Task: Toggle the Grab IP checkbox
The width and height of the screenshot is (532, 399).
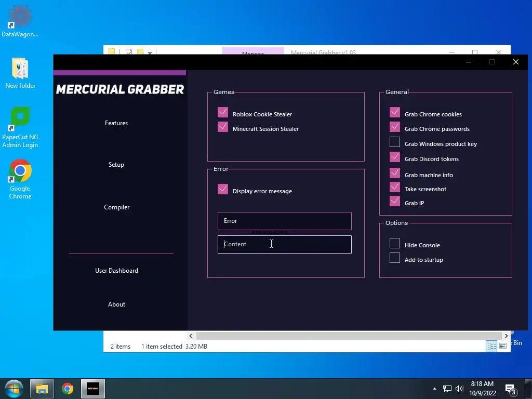Action: click(x=395, y=201)
